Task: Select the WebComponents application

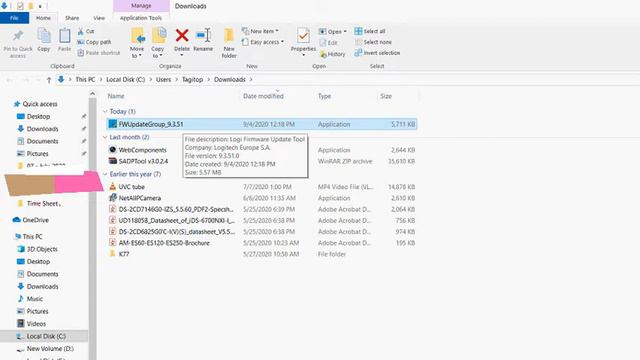Action: click(x=142, y=150)
